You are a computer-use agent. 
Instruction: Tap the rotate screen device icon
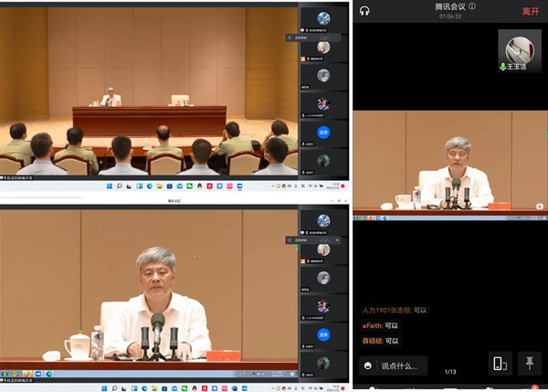(500, 364)
